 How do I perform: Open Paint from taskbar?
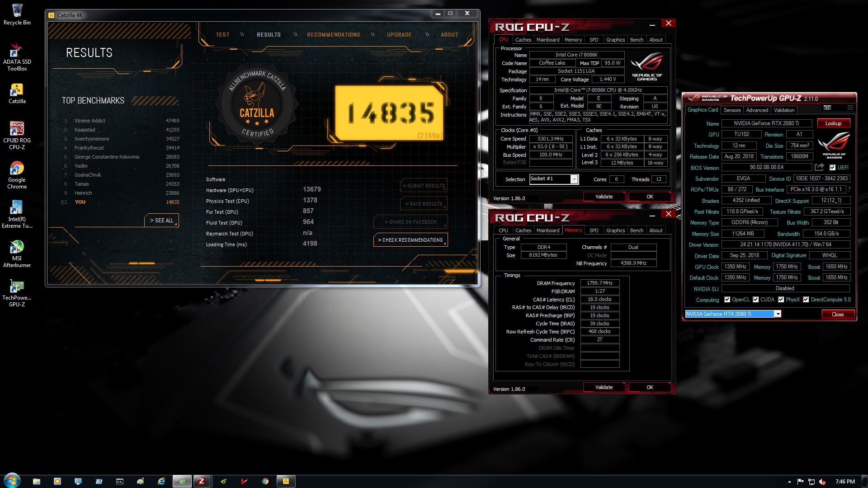pyautogui.click(x=141, y=481)
